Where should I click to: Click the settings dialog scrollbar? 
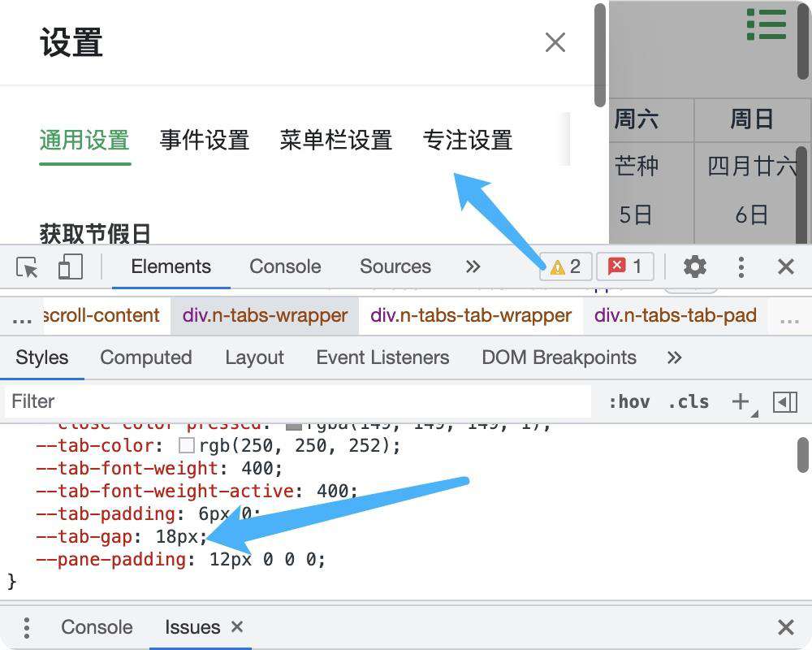(x=600, y=54)
